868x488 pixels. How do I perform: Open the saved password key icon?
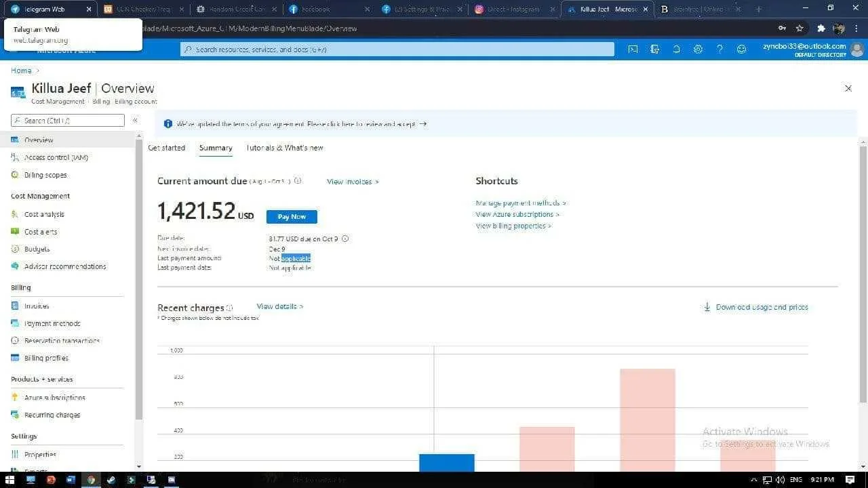pos(783,28)
